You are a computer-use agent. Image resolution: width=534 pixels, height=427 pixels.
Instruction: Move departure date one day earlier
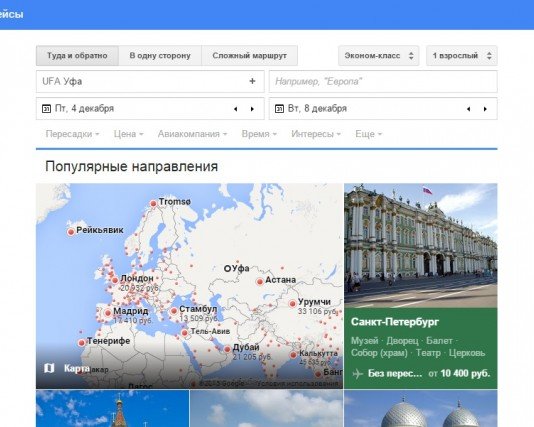click(x=235, y=109)
